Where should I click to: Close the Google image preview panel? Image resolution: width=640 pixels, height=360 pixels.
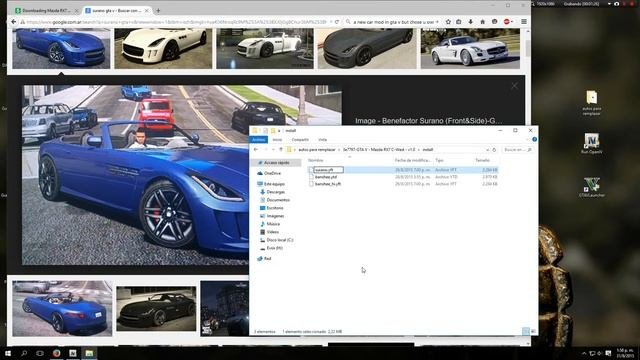point(514,86)
